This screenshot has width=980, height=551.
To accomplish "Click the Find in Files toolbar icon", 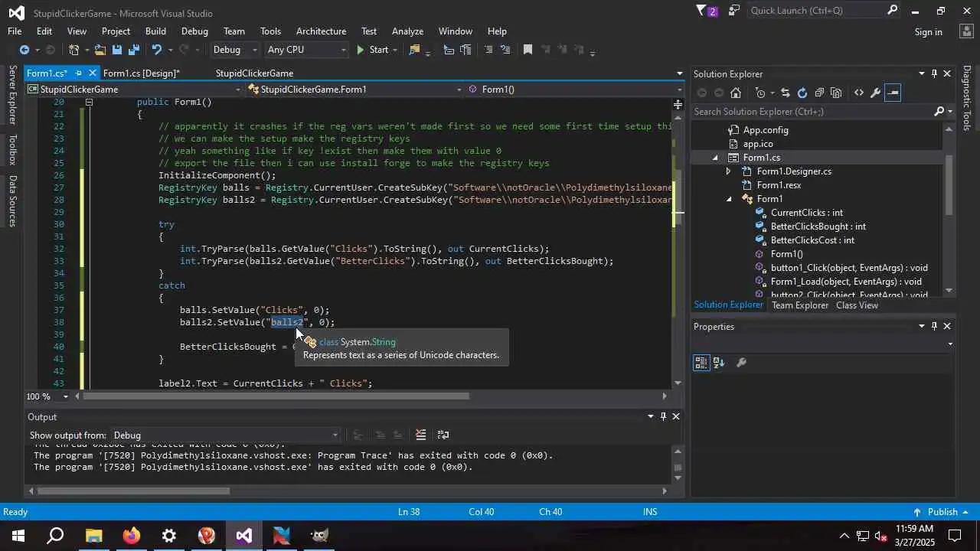I will (414, 50).
